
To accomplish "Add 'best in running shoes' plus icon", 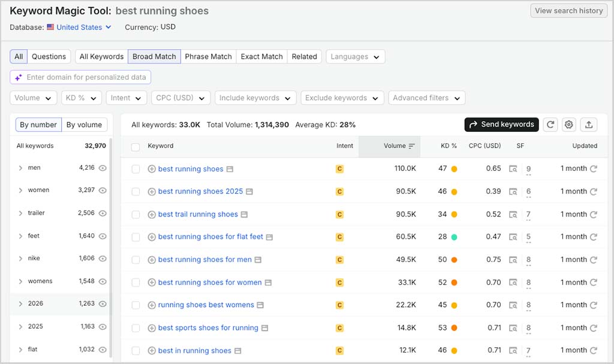I will pyautogui.click(x=152, y=351).
